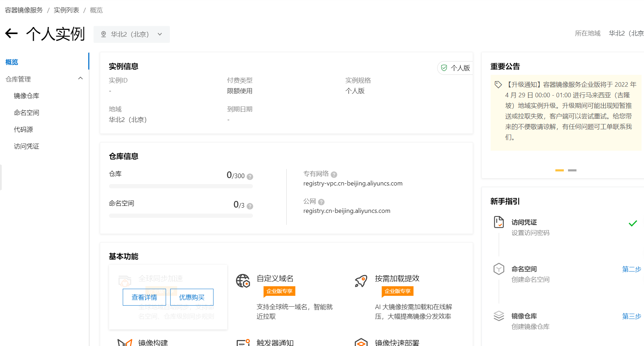Click 命名空间 step title in 新手指引
The image size is (644, 346).
524,269
